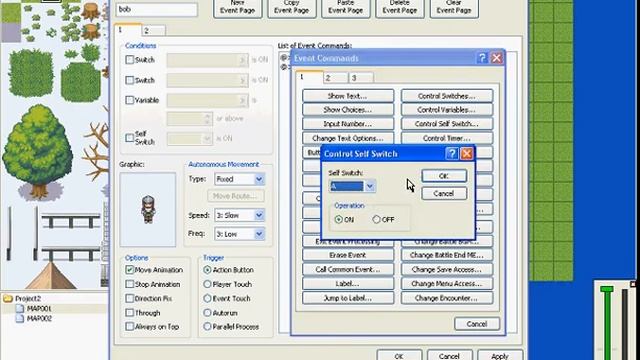Click the Label command button
This screenshot has height=360, width=640.
348,284
